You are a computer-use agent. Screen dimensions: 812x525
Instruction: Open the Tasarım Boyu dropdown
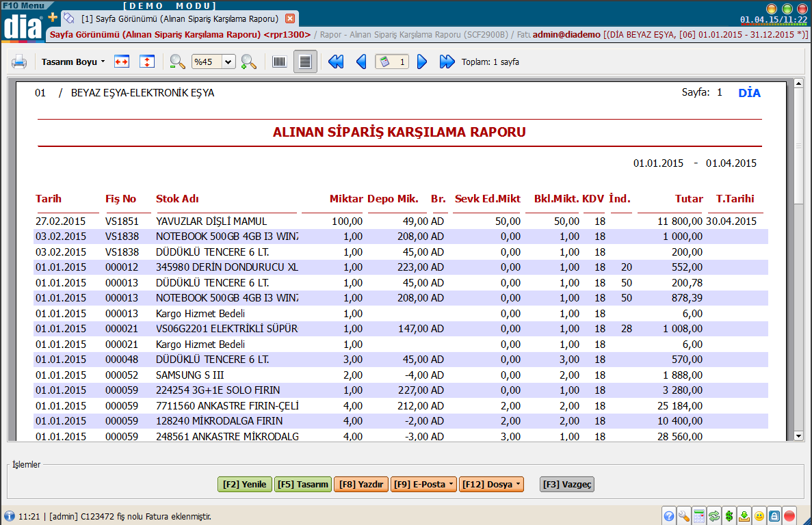(x=73, y=62)
